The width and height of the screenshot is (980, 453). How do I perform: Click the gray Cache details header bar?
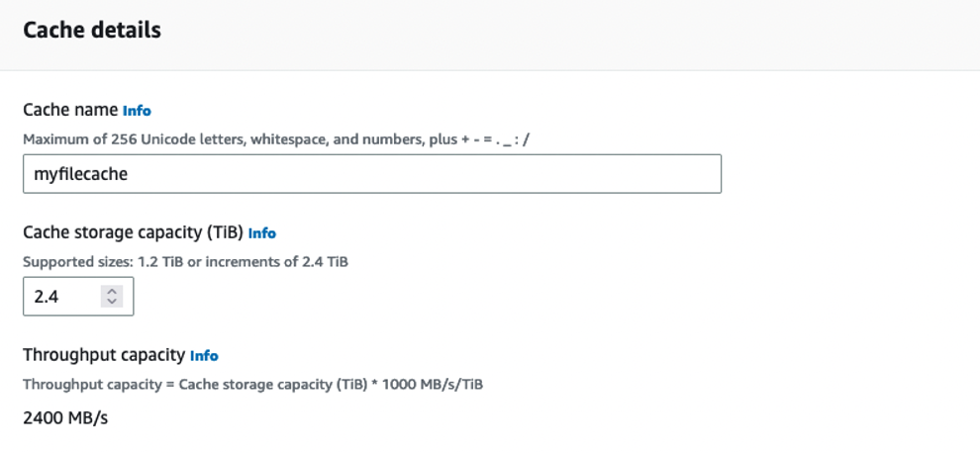(490, 35)
